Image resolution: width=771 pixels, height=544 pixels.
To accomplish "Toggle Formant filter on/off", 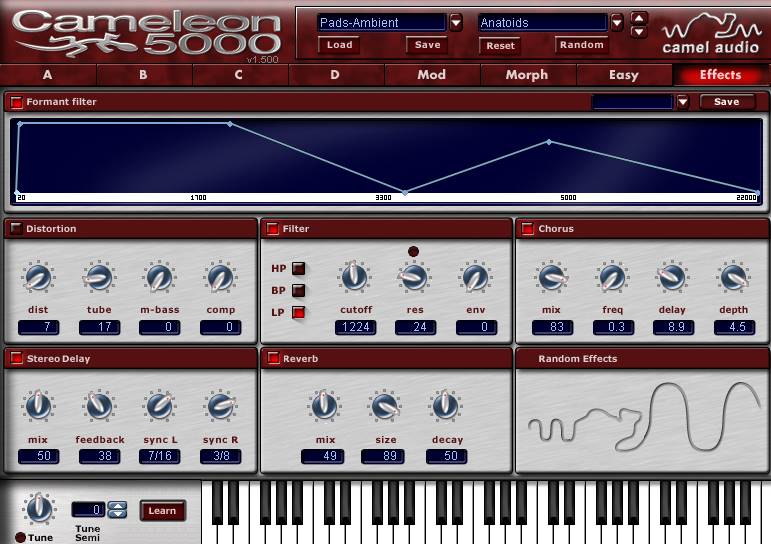I will [17, 102].
